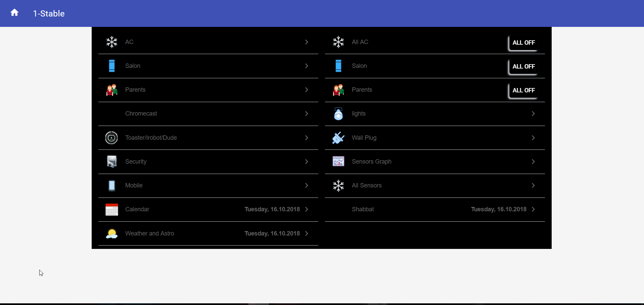Expand the lights row chevron

(533, 114)
